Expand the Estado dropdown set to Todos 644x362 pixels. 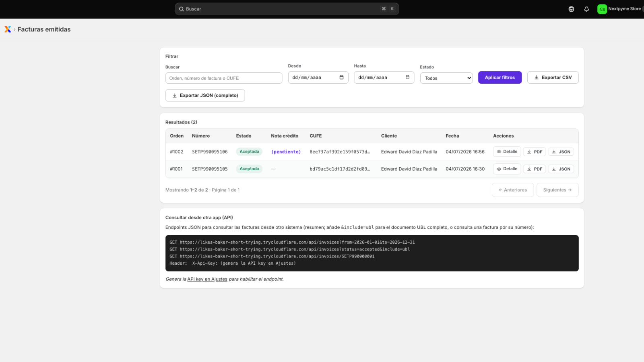click(446, 78)
